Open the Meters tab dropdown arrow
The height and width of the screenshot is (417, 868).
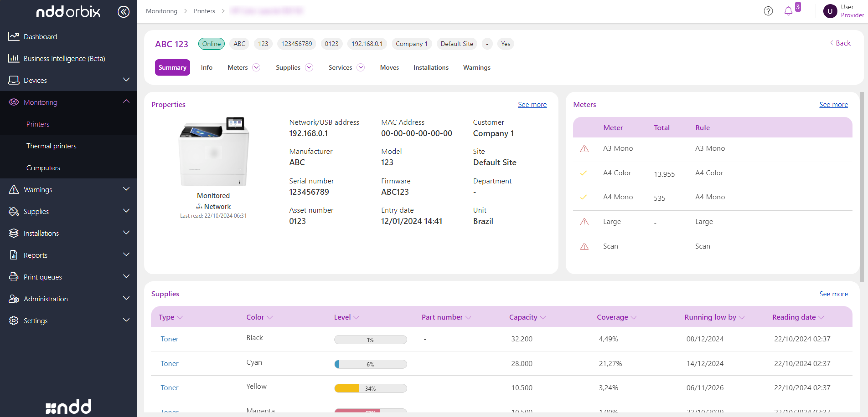(256, 67)
